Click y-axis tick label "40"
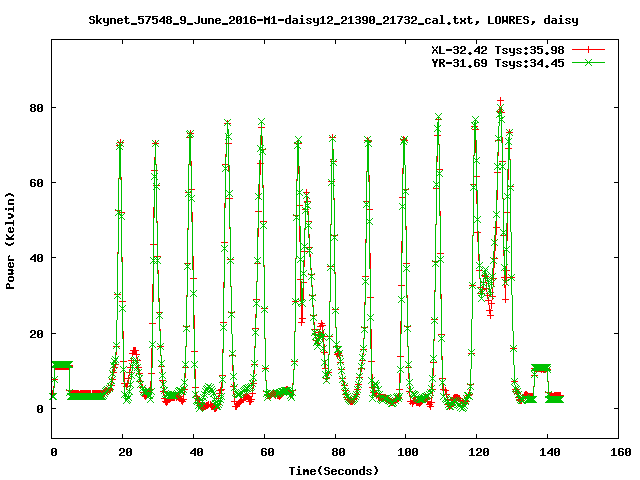This screenshot has width=640, height=480. [x=36, y=258]
